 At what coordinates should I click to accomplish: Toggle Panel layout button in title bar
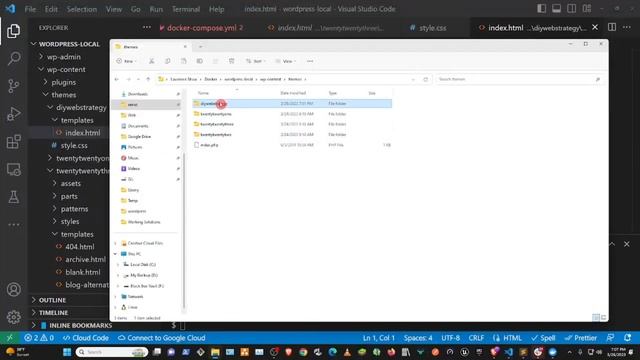[556, 9]
